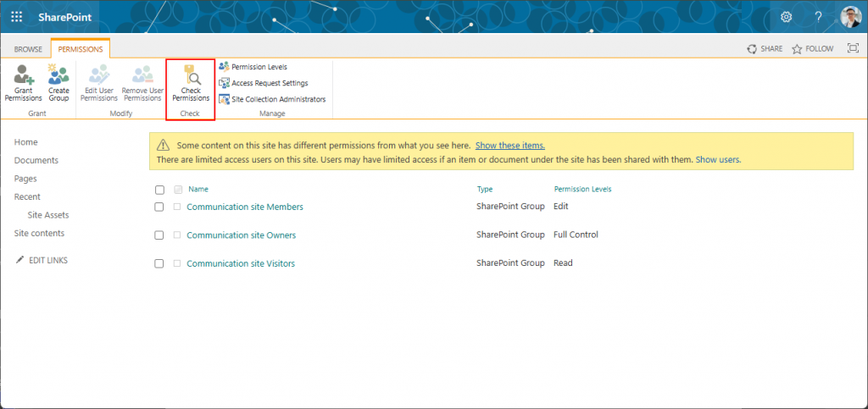
Task: Open Site Collection Administrators
Action: pos(278,99)
